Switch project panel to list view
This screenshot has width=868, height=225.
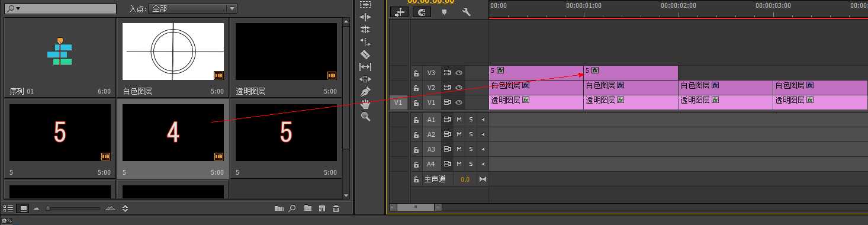[9, 208]
